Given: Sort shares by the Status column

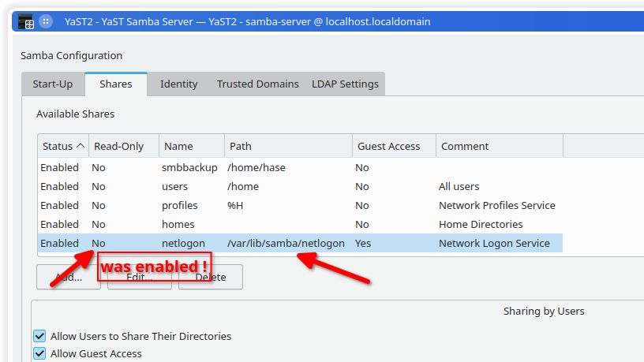Looking at the screenshot, I should click(62, 146).
